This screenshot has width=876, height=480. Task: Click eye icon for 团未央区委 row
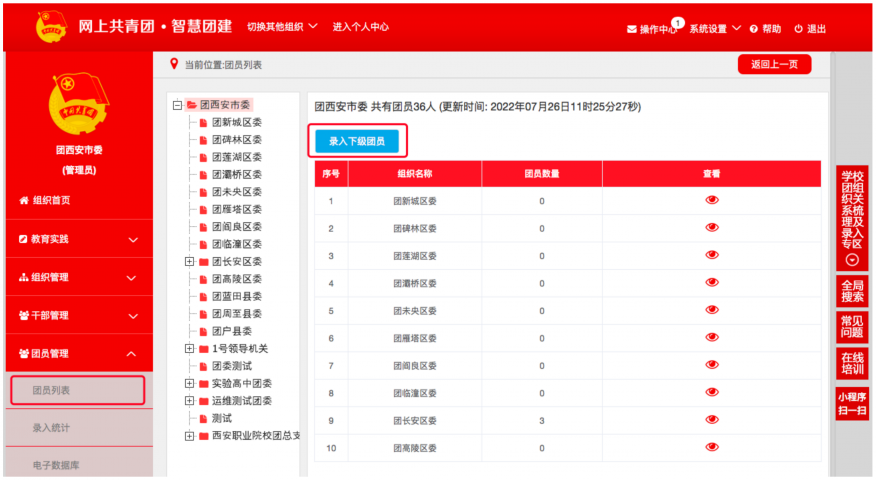coord(711,311)
